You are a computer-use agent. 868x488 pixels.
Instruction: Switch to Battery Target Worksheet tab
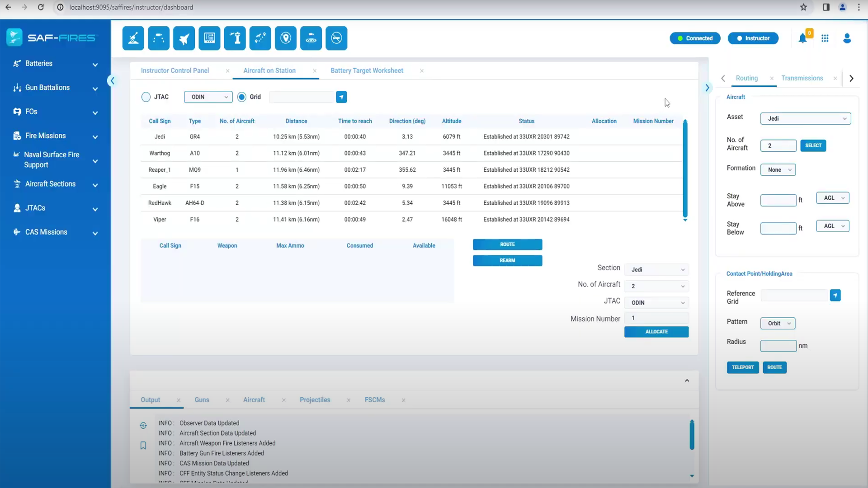tap(367, 70)
